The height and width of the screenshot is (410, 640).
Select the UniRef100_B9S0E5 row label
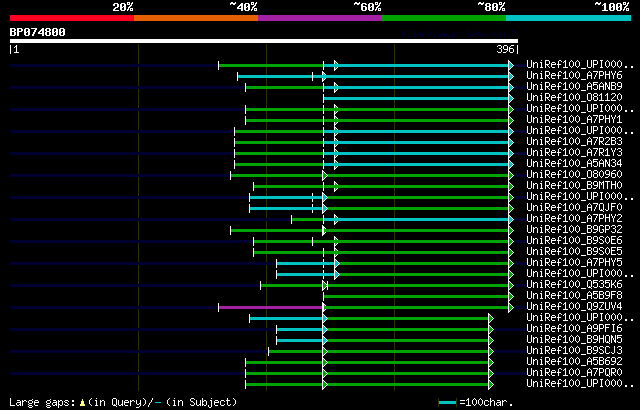[x=574, y=252]
